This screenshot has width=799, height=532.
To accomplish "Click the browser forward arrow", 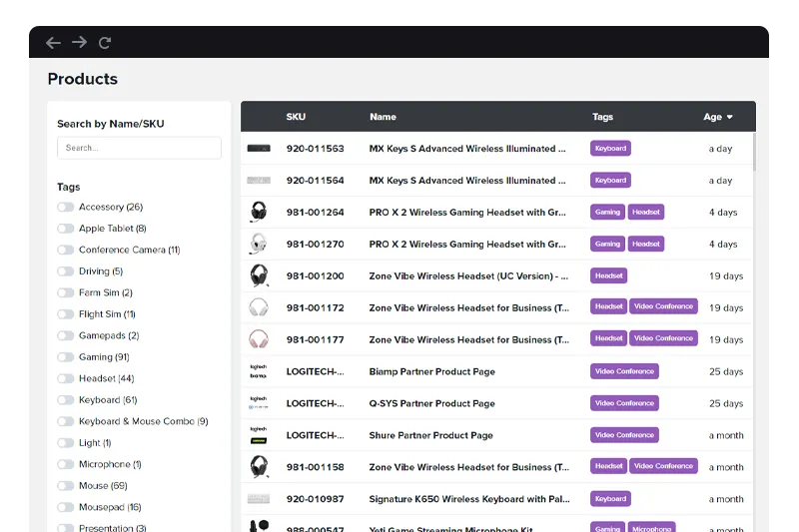I will point(79,43).
